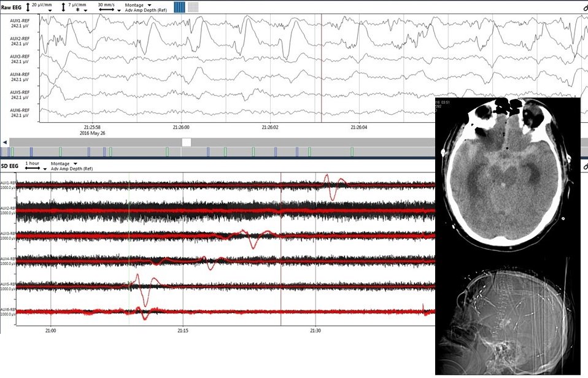Viewport: 588px width, 378px height.
Task: Select the Raw EEG panel header
Action: pos(12,7)
